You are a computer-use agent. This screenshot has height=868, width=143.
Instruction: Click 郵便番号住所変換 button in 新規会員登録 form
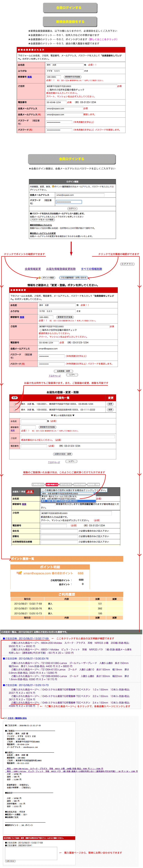[73, 77]
